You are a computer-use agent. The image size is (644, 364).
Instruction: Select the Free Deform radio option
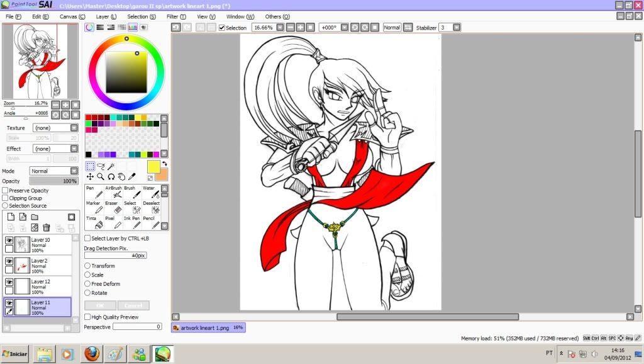[87, 284]
